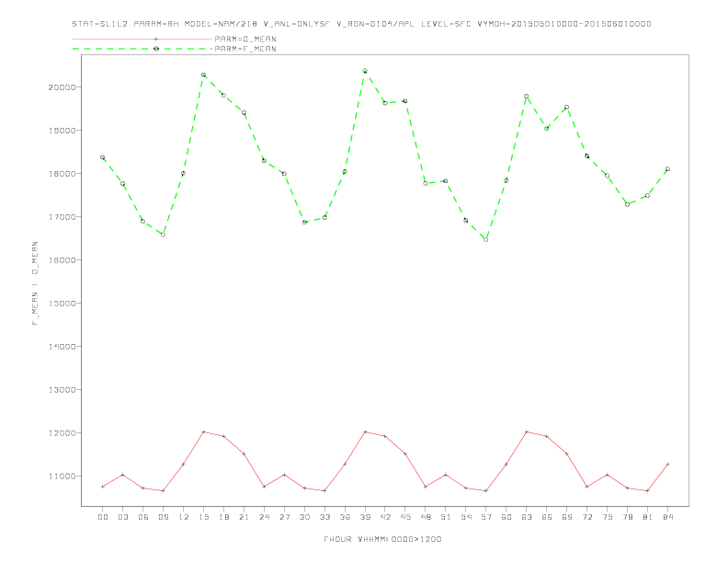728x563 pixels.
Task: Click the 19000 y-axis tick label
Action: pyautogui.click(x=63, y=131)
